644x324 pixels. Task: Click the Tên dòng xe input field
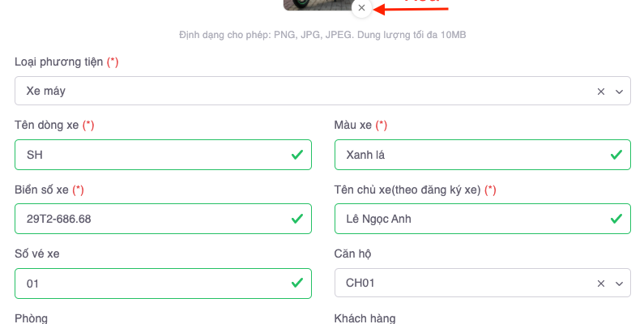pos(150,155)
